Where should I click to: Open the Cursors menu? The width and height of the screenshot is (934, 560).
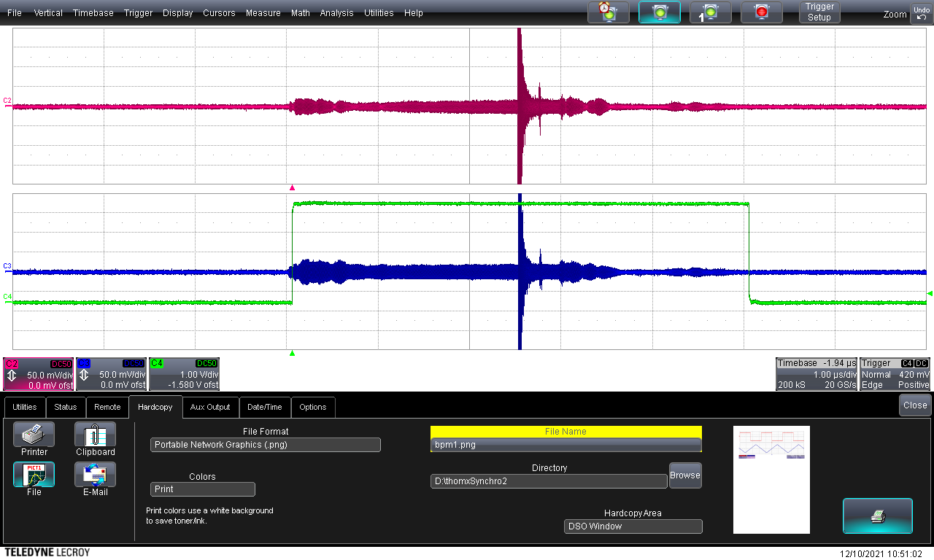(x=219, y=13)
